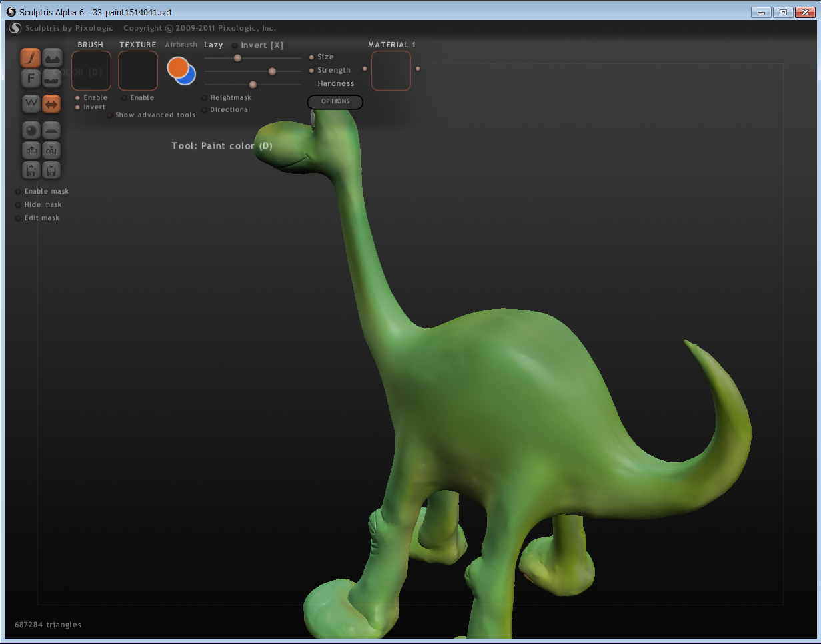
Task: Open the MATERIAL 1 preview slot
Action: click(x=391, y=71)
